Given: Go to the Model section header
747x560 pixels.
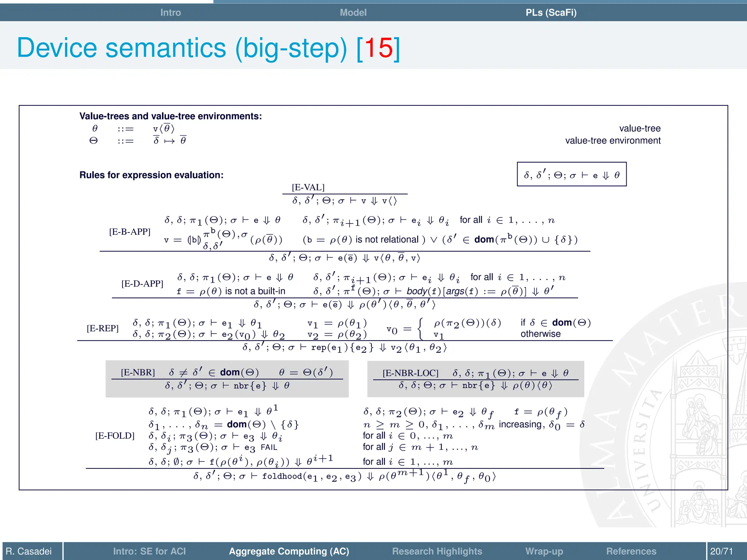Looking at the screenshot, I should 353,13.
